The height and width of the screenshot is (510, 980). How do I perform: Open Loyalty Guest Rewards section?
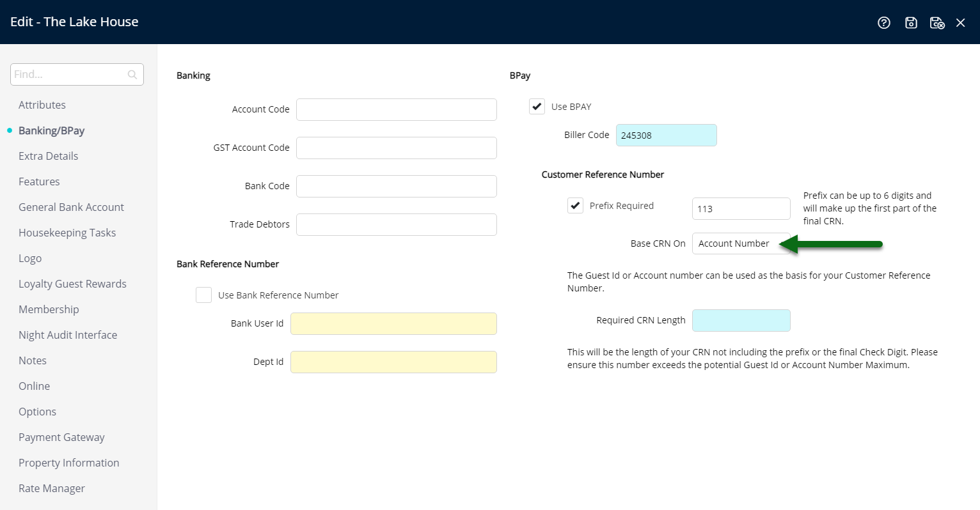72,284
